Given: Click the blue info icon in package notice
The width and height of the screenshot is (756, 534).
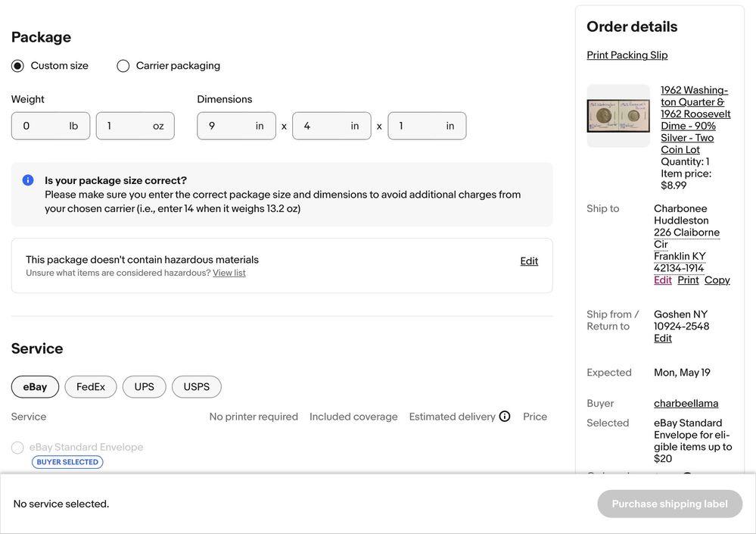Looking at the screenshot, I should click(x=28, y=180).
